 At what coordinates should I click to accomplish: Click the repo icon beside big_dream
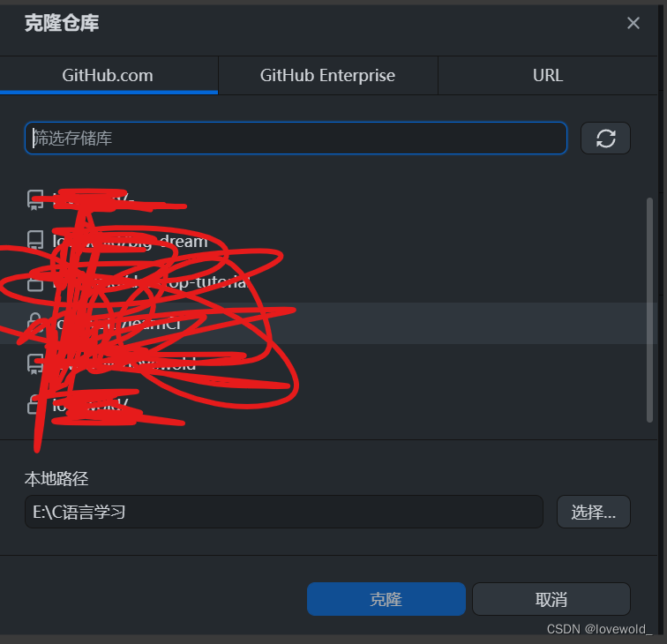coord(35,240)
